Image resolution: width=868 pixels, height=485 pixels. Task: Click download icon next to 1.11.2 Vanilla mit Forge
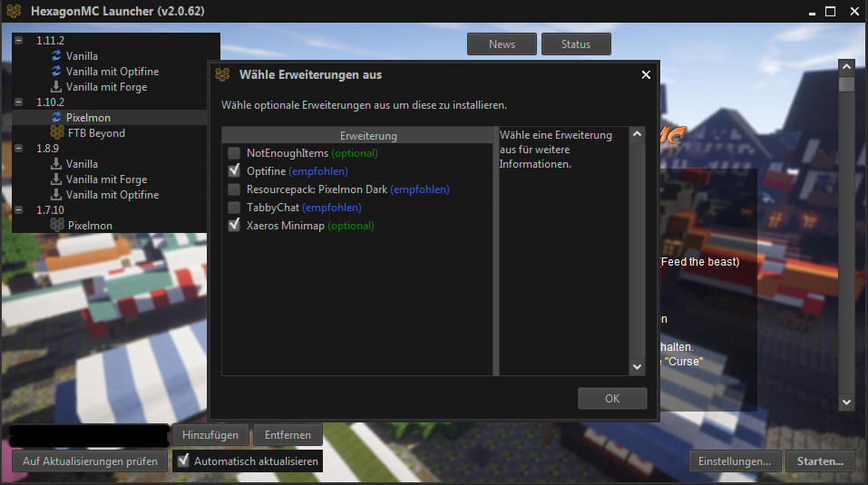[57, 87]
